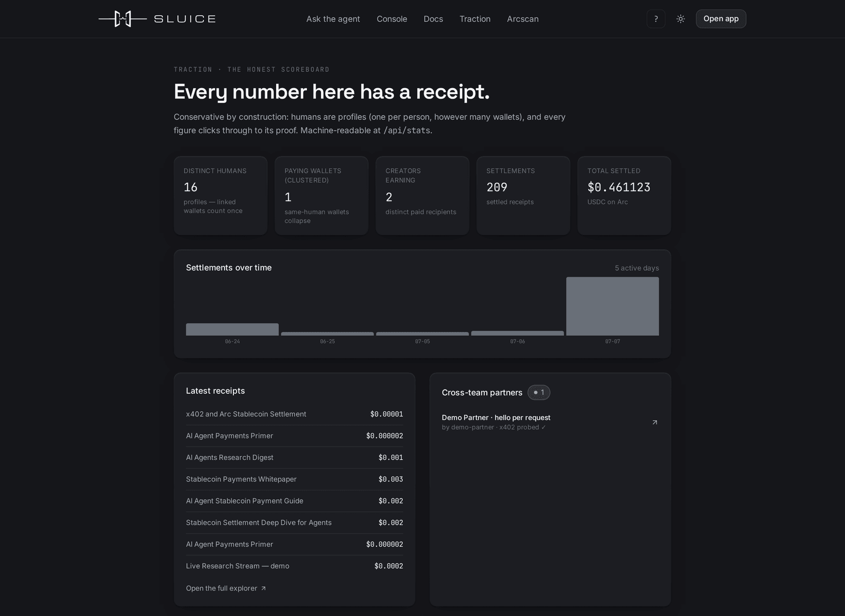
Task: Open the question mark help button
Action: pos(656,19)
